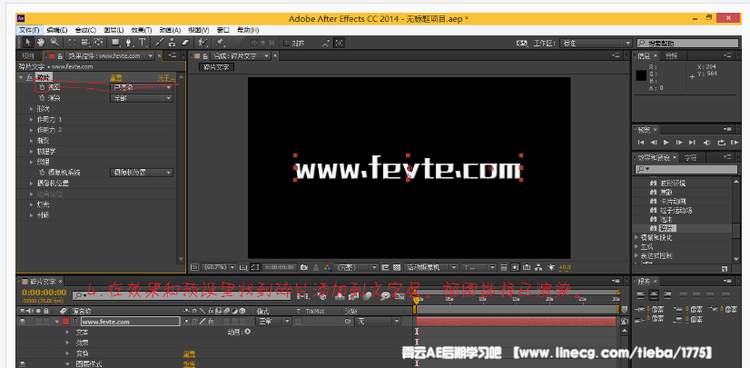Open the 文件(F) menu

coord(29,30)
